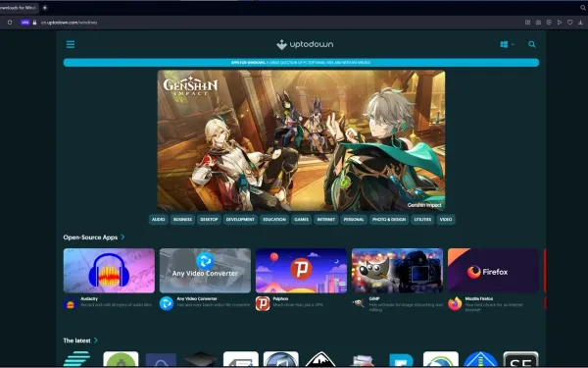Click the Audacity app name text
The width and height of the screenshot is (588, 368).
89,299
